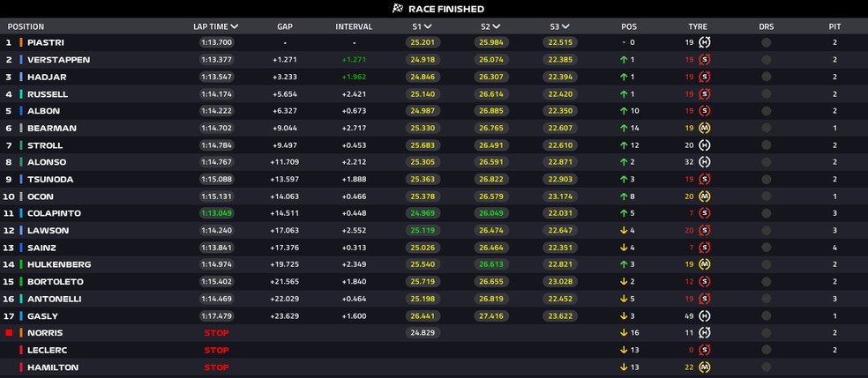
Task: Click Colapinto's fastest lap time 1:13.049
Action: coord(216,213)
